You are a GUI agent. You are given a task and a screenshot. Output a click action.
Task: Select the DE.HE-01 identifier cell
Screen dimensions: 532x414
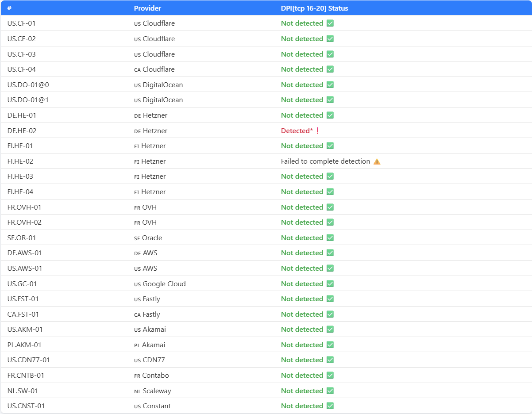(22, 115)
